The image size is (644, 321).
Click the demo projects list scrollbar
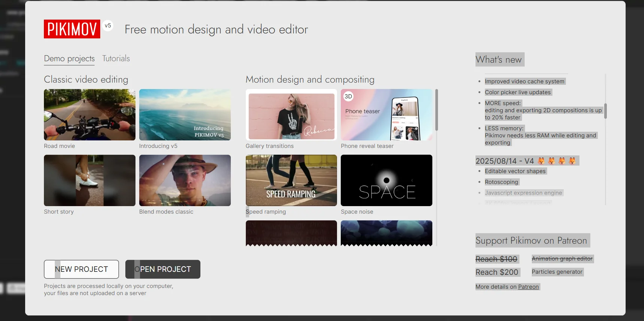coord(436,110)
